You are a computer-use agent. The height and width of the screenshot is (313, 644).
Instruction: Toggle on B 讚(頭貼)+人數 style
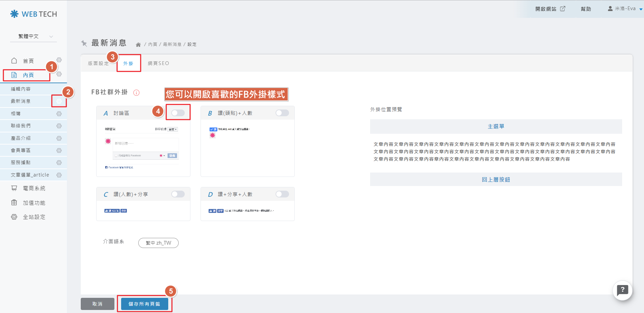click(282, 113)
